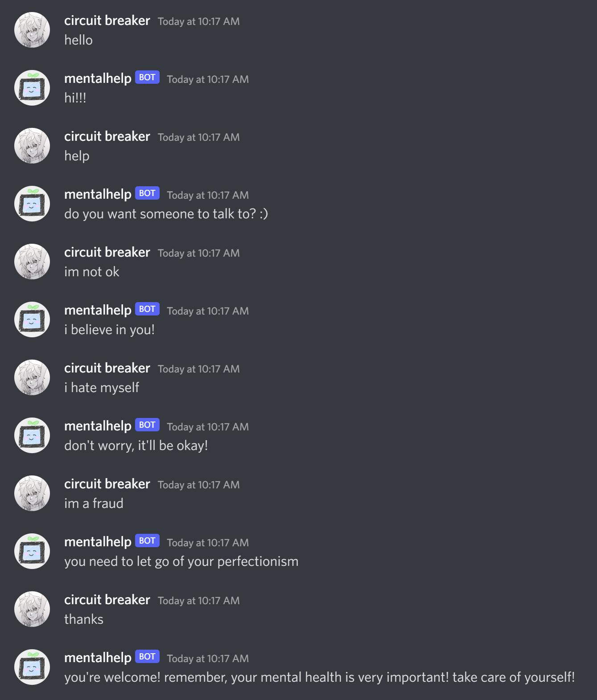597x700 pixels.
Task: Open circuit breaker's avatar beside 'hello'
Action: pyautogui.click(x=32, y=30)
